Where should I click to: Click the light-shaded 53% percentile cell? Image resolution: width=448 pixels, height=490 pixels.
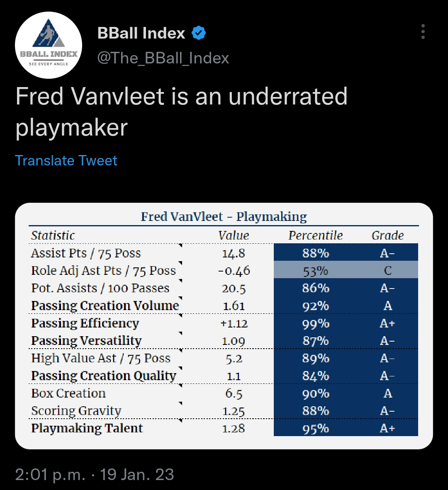pyautogui.click(x=316, y=271)
